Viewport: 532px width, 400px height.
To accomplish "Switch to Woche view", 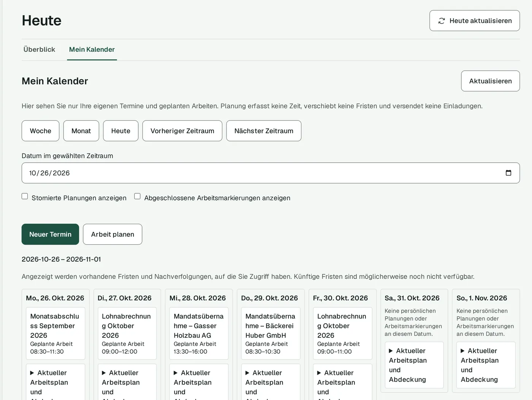I will 40,131.
